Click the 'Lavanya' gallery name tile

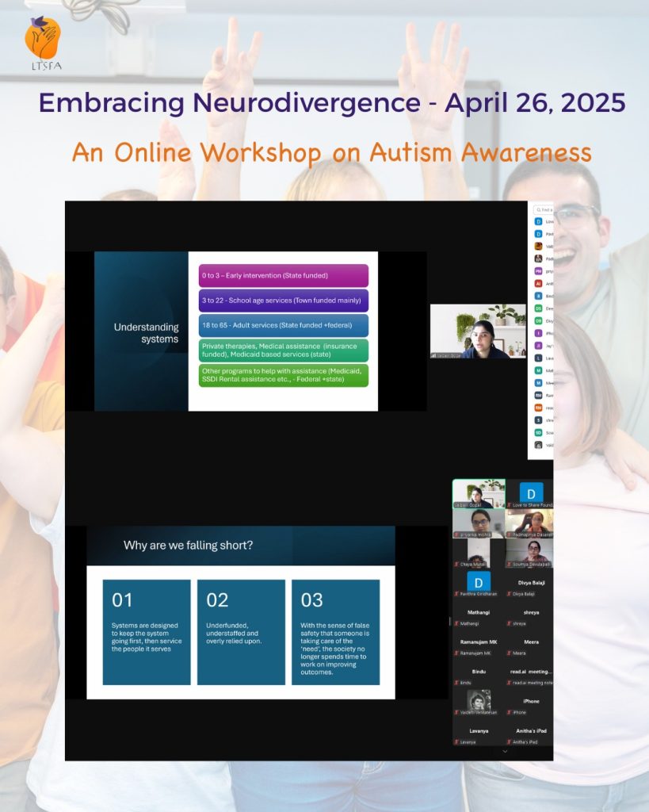pyautogui.click(x=479, y=730)
